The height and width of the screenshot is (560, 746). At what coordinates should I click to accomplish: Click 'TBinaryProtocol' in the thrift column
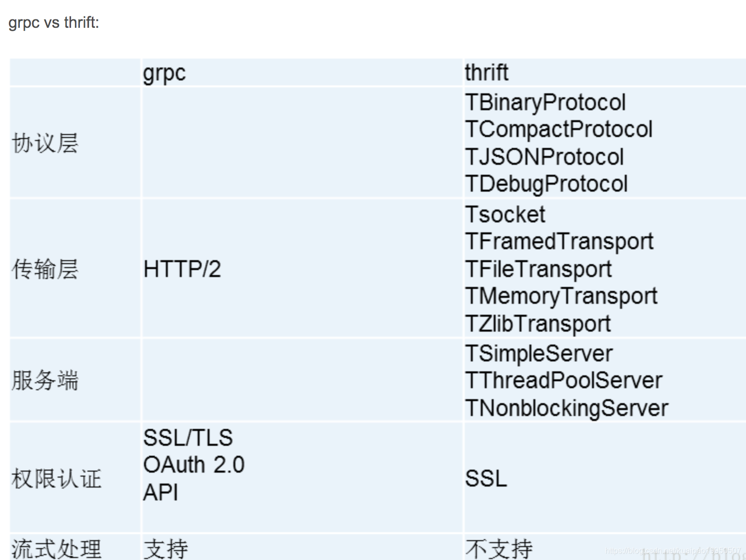[545, 103]
